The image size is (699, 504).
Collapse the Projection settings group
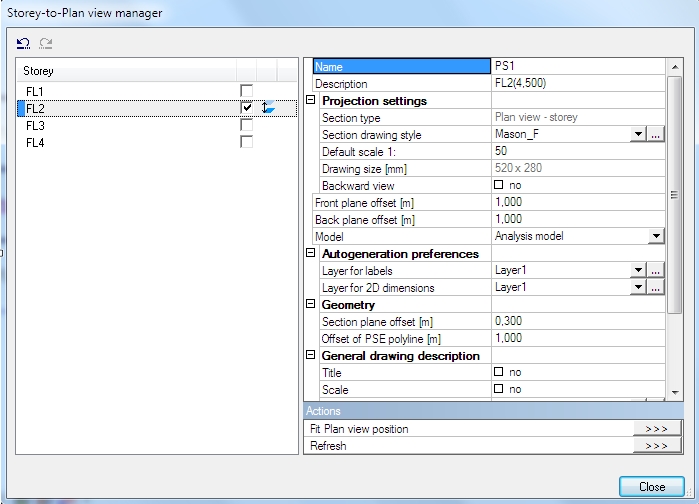tap(310, 100)
